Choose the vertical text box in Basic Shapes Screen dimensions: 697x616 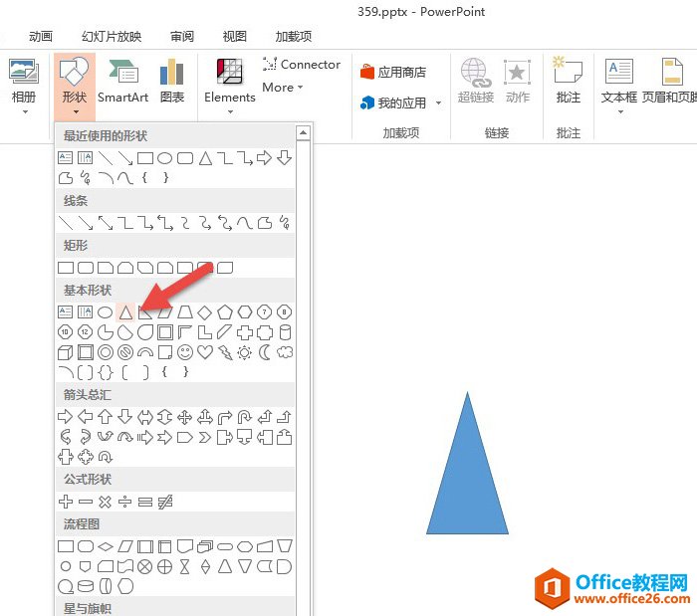coord(85,312)
